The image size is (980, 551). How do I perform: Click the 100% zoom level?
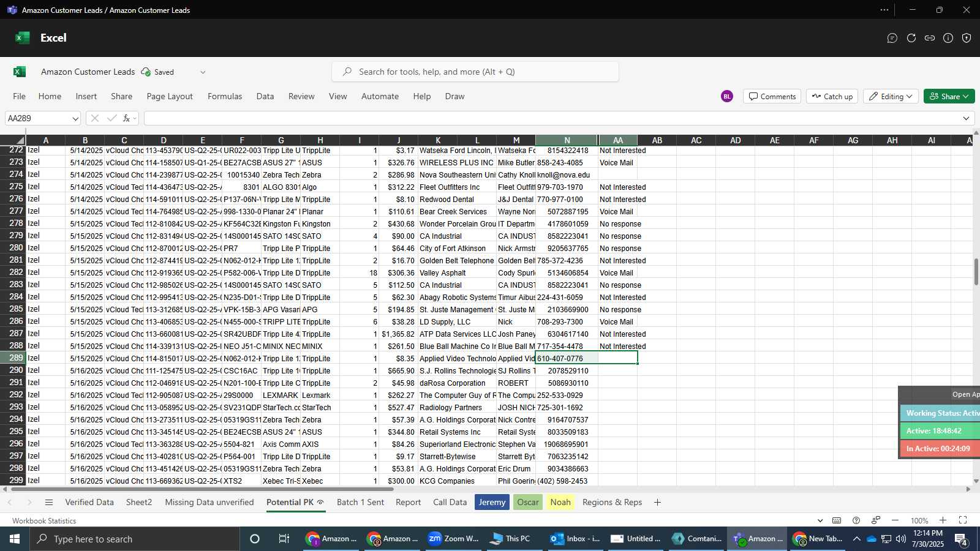point(919,521)
